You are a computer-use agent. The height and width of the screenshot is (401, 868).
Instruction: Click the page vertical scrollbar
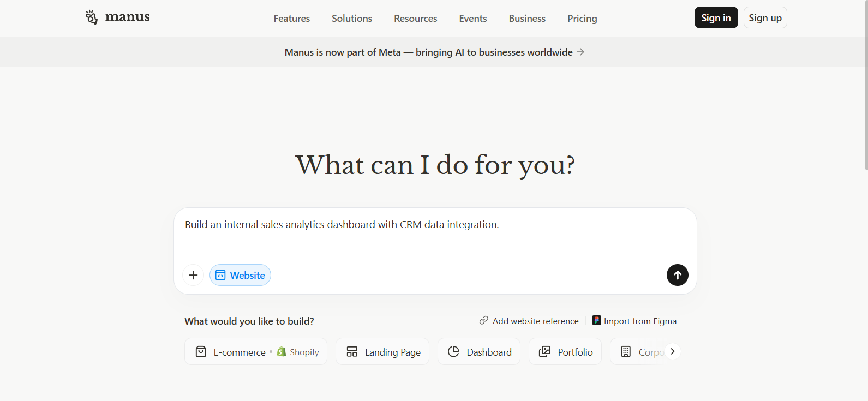pyautogui.click(x=866, y=85)
